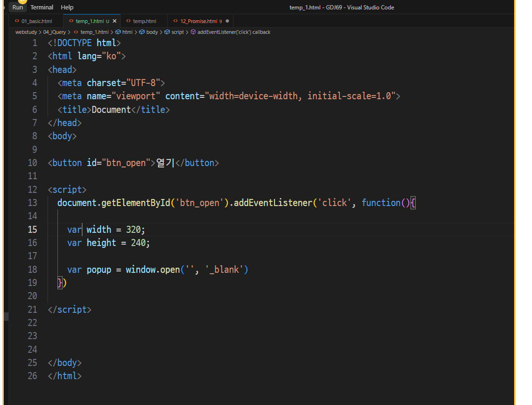Screen dimensions: 532x405
Task: Click the 9 problems badge on 12_Promise.html tab
Action: pos(220,21)
